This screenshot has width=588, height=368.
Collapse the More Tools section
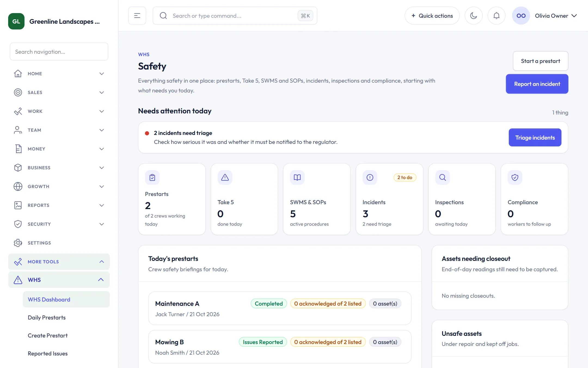(x=102, y=262)
